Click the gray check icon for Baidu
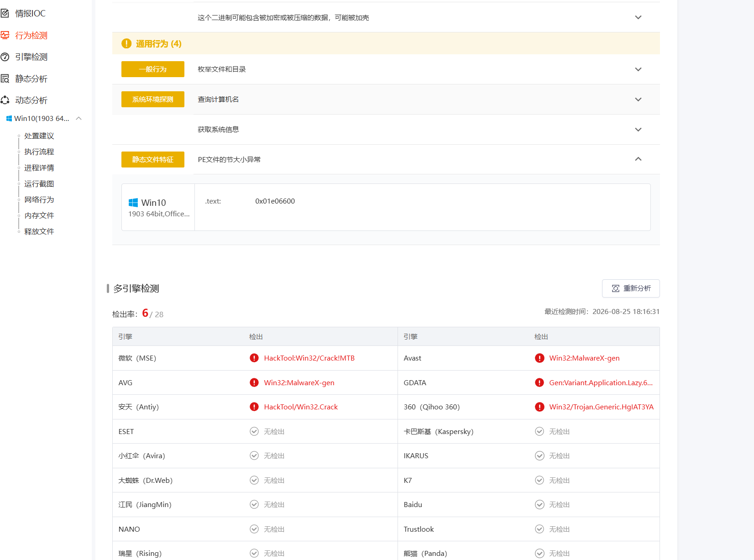The width and height of the screenshot is (754, 560). [539, 504]
